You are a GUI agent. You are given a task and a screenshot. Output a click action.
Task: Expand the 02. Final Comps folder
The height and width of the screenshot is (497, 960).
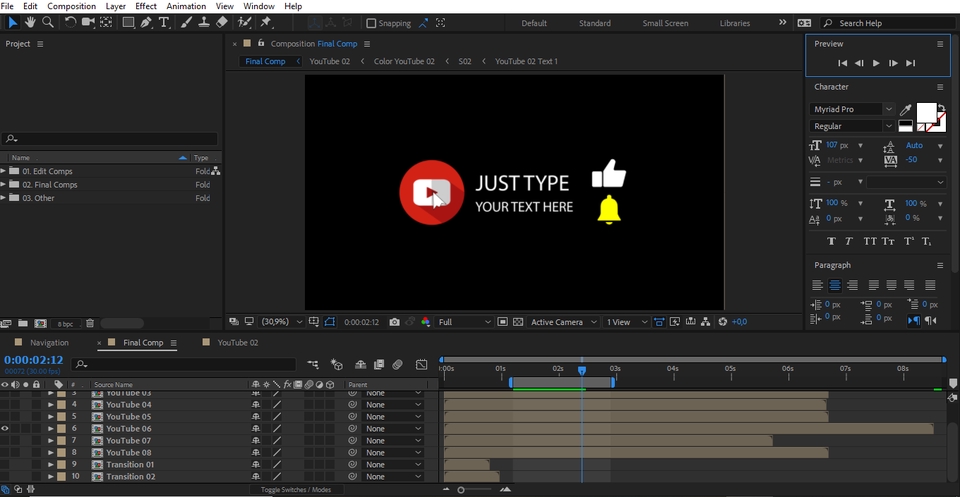pyautogui.click(x=4, y=185)
